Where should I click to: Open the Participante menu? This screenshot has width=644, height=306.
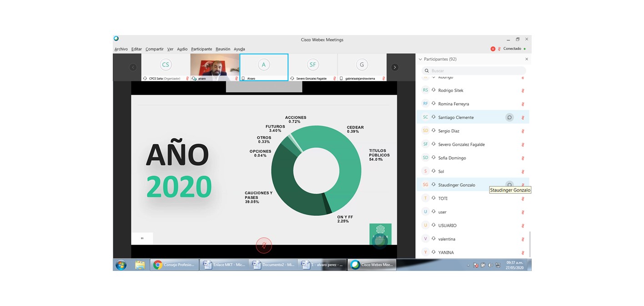pyautogui.click(x=201, y=49)
